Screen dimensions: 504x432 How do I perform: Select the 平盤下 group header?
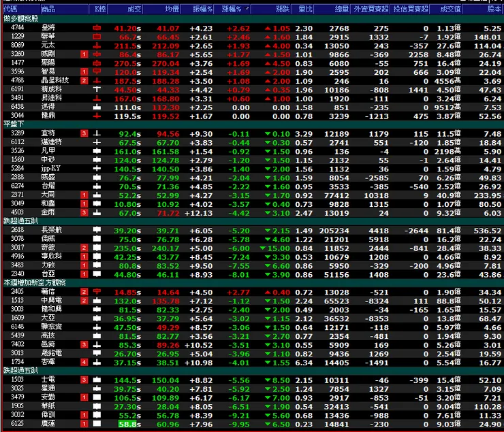14,124
